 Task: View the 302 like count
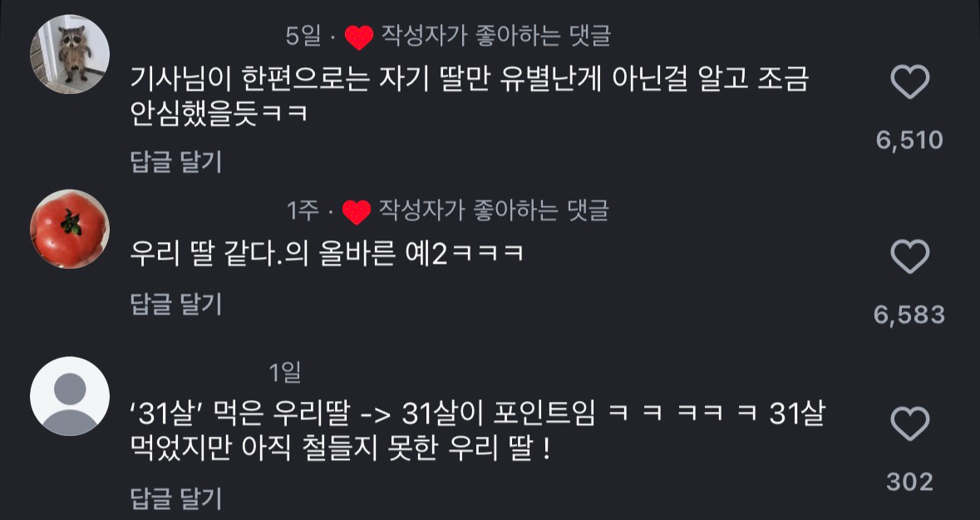(910, 482)
